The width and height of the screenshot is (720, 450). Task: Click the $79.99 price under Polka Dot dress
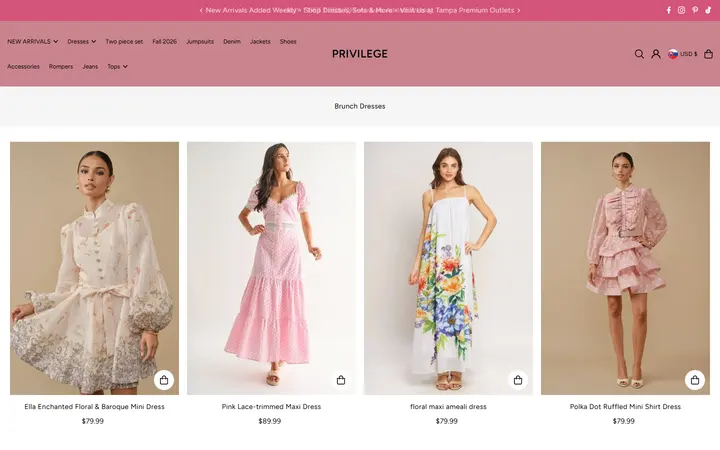click(x=624, y=421)
